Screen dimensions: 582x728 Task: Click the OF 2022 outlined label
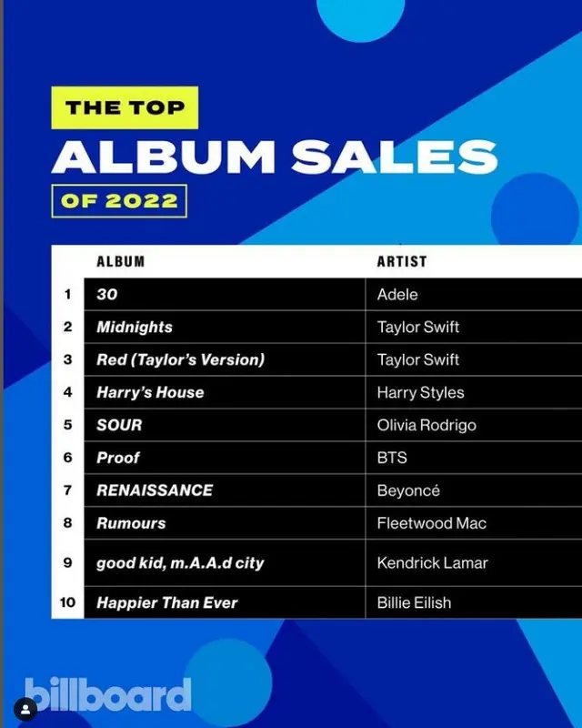point(119,201)
